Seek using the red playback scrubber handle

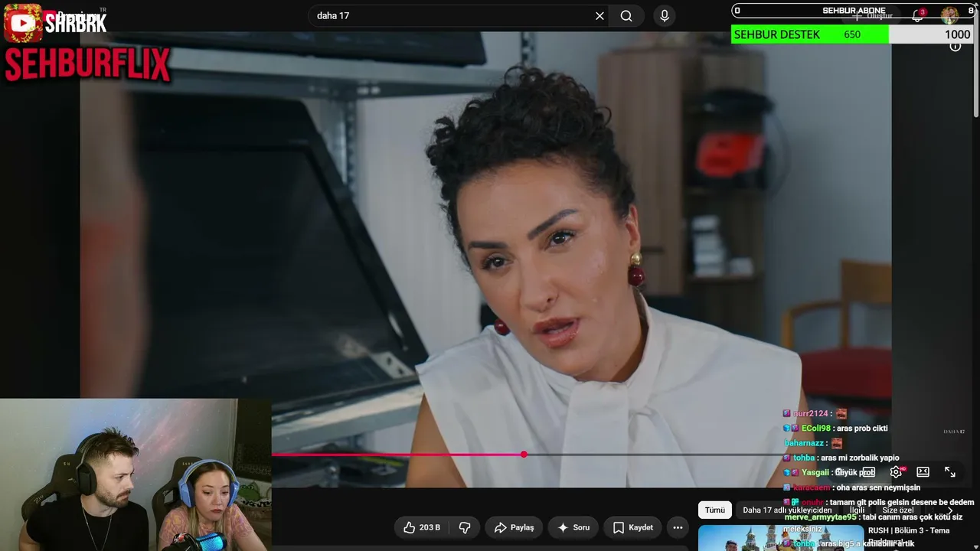point(524,455)
